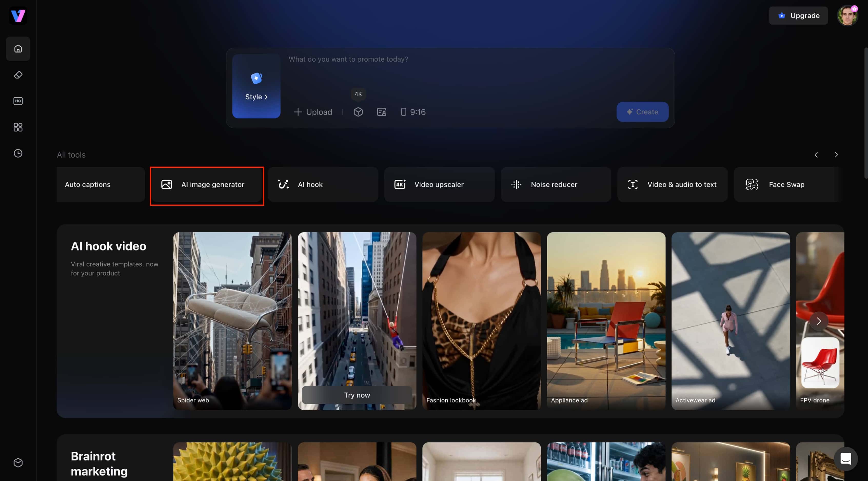Click the Brainrot marketing heading
This screenshot has height=481, width=868.
click(x=99, y=464)
